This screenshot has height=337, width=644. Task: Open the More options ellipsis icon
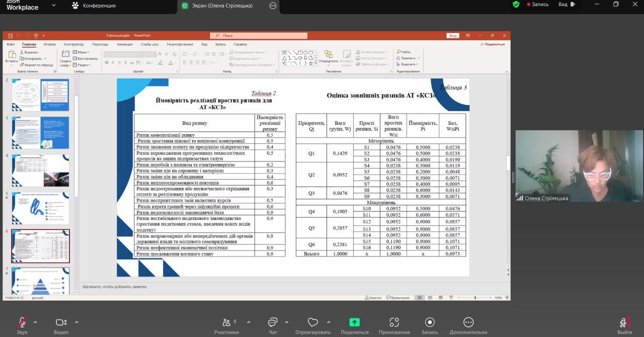click(468, 322)
